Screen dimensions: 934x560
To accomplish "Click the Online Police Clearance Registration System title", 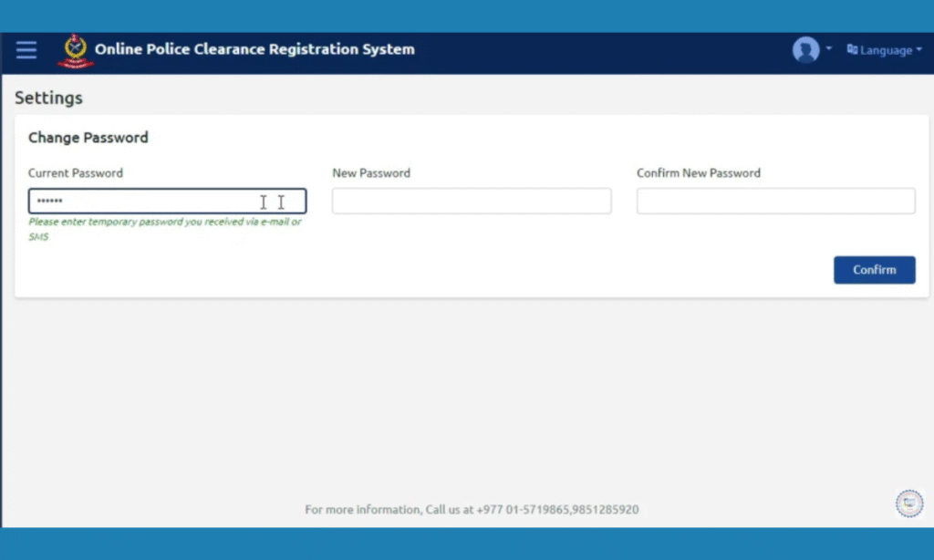I will [x=253, y=50].
